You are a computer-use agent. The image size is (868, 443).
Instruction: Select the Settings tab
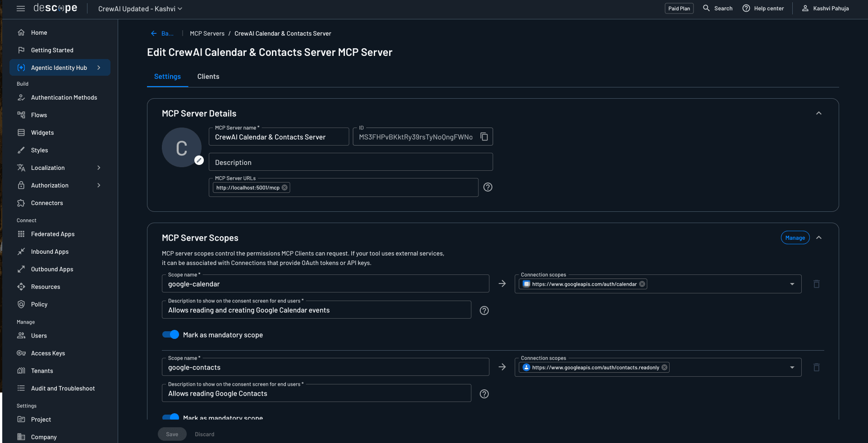tap(167, 77)
